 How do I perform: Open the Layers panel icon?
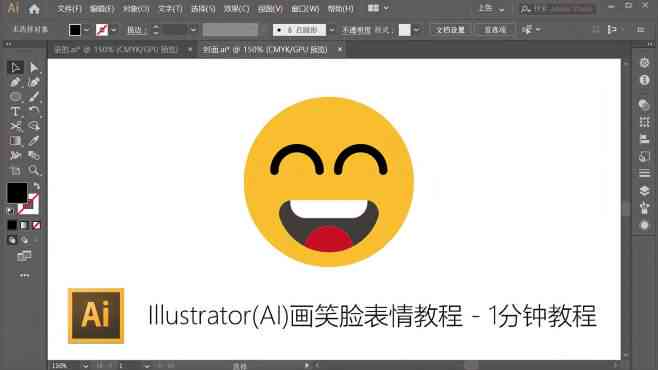[x=645, y=190]
